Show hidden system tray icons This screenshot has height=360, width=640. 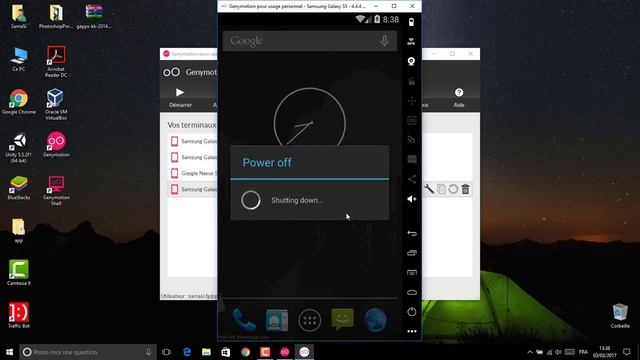point(529,352)
